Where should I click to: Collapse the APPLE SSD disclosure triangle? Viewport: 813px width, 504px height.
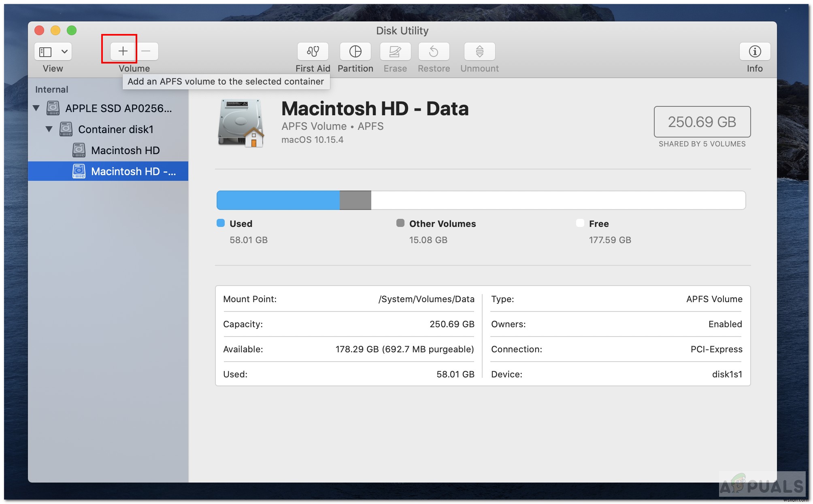tap(36, 108)
